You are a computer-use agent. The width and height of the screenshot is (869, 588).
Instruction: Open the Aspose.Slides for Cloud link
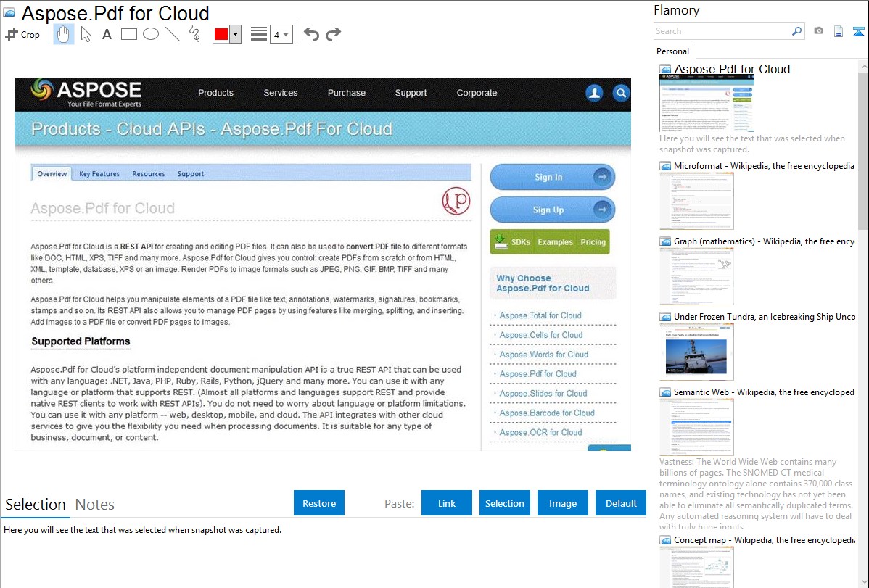point(543,394)
